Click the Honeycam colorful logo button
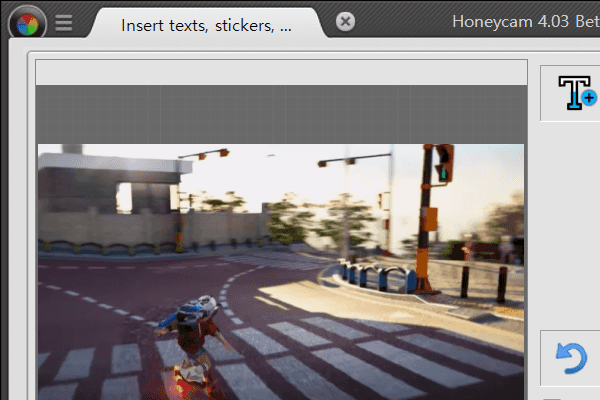600x400 pixels. tap(28, 24)
